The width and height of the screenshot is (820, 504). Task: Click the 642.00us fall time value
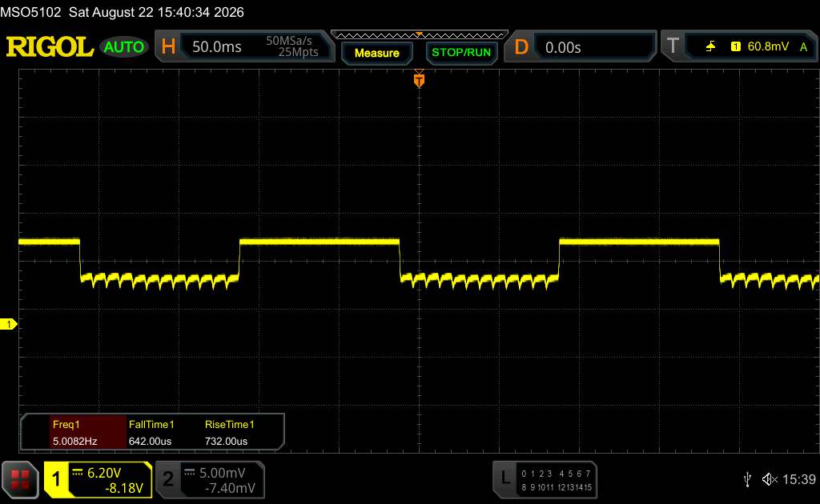150,442
